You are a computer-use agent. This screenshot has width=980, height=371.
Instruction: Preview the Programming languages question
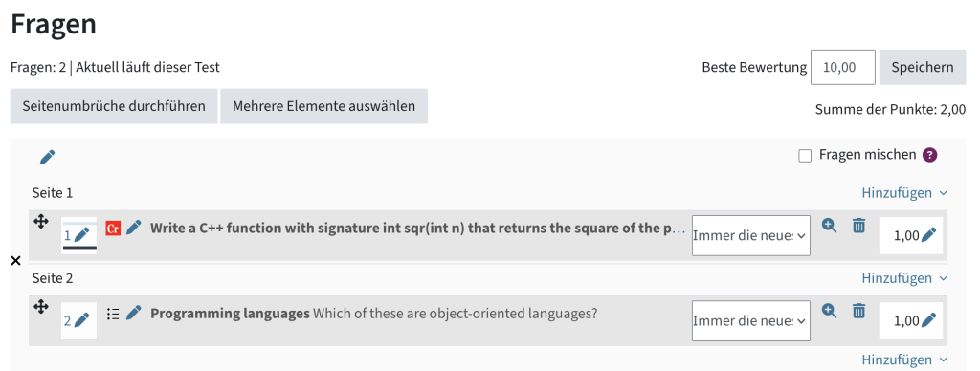830,311
